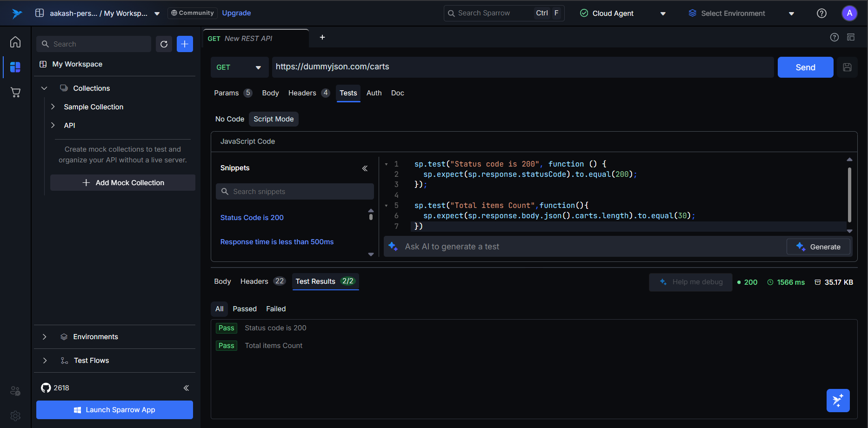Send the API request

pos(805,67)
